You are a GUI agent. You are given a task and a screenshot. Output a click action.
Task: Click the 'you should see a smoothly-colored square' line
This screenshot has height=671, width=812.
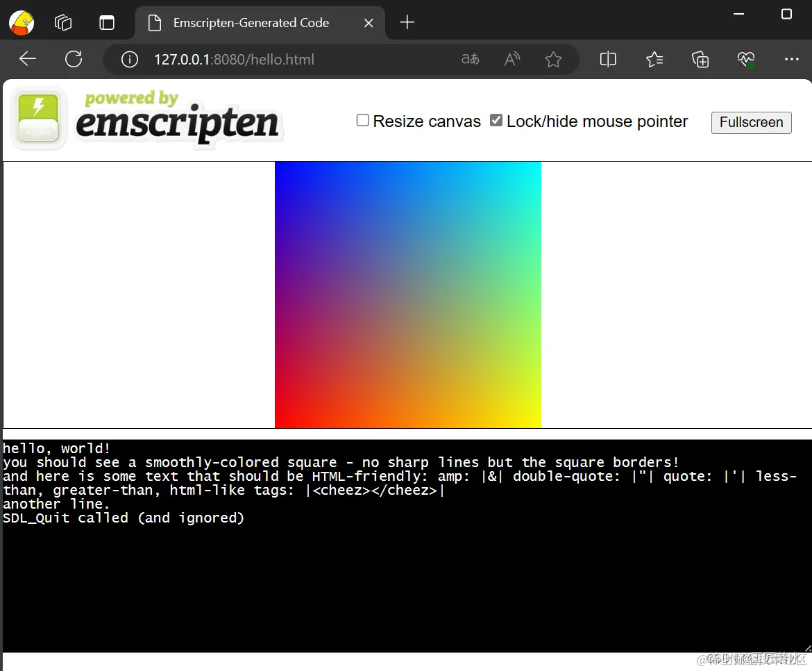[341, 462]
